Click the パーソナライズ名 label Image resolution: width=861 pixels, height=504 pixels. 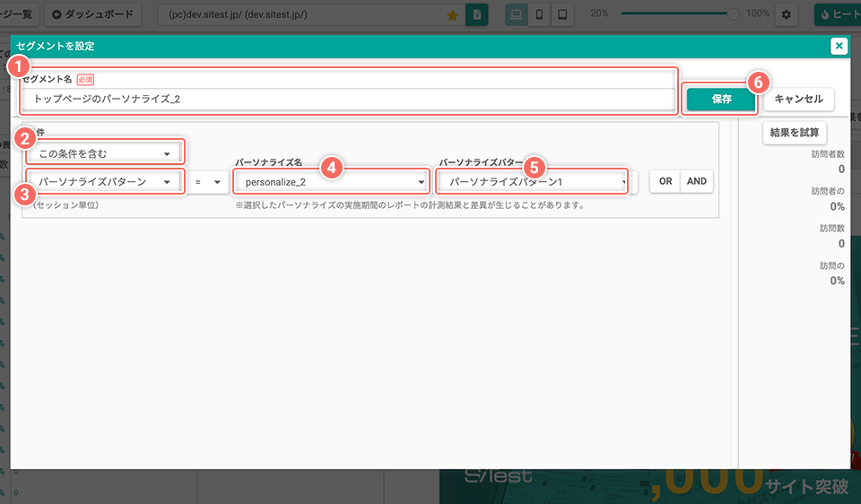point(268,162)
